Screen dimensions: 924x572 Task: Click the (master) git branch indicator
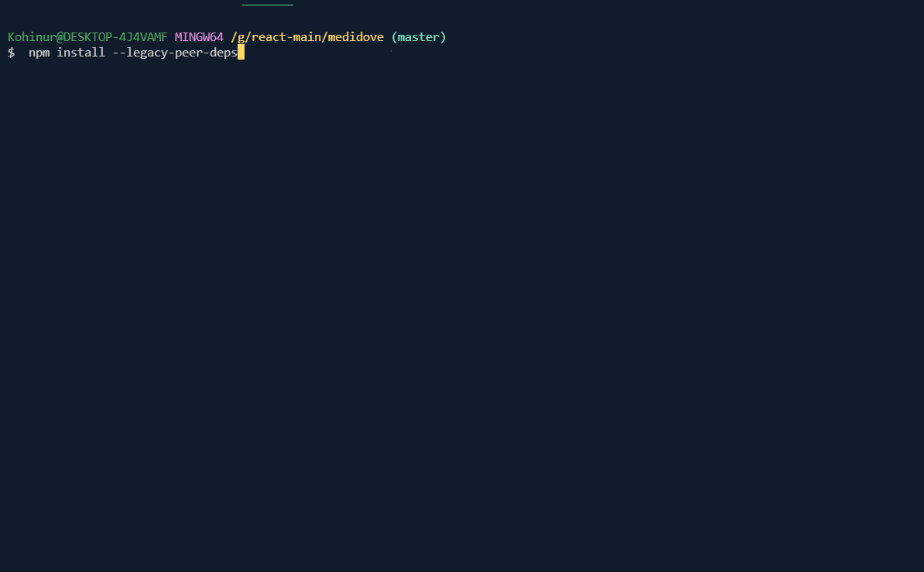[419, 36]
